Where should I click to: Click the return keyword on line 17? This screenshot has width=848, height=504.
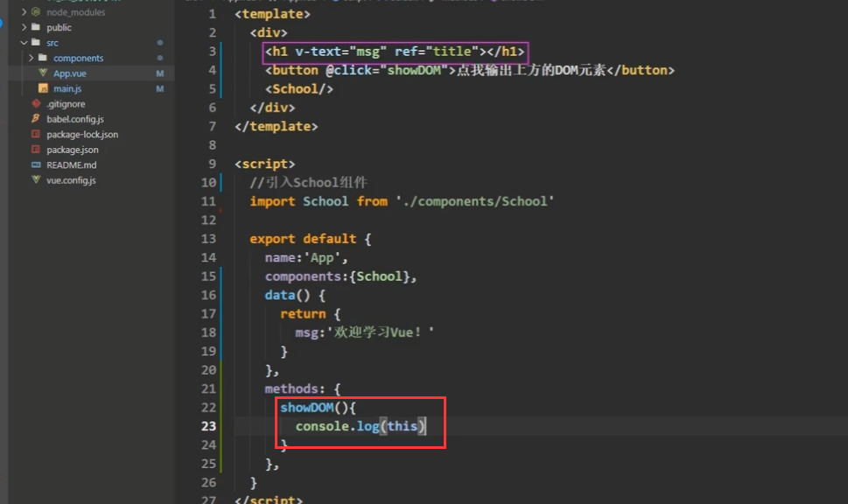point(303,313)
